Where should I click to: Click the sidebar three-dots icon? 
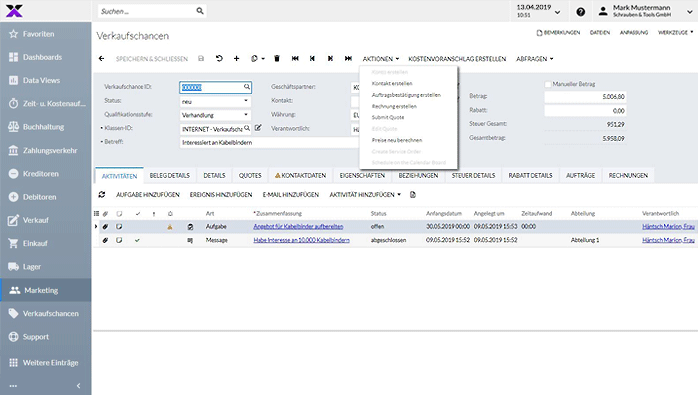click(x=13, y=386)
